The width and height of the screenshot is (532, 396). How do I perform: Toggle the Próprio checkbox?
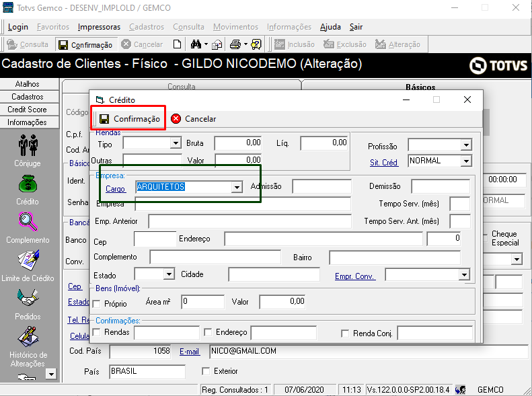coord(96,304)
